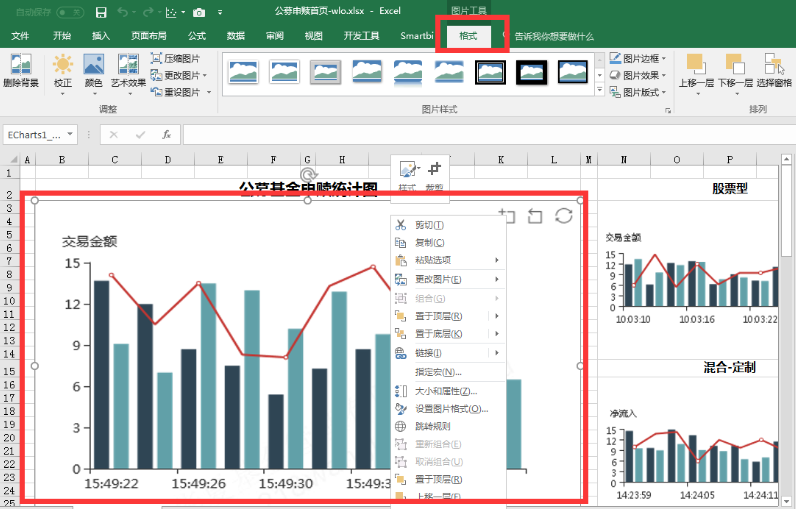Open the 开发工具 (Developer) tab
Viewport: 796px width, 509px height.
361,36
